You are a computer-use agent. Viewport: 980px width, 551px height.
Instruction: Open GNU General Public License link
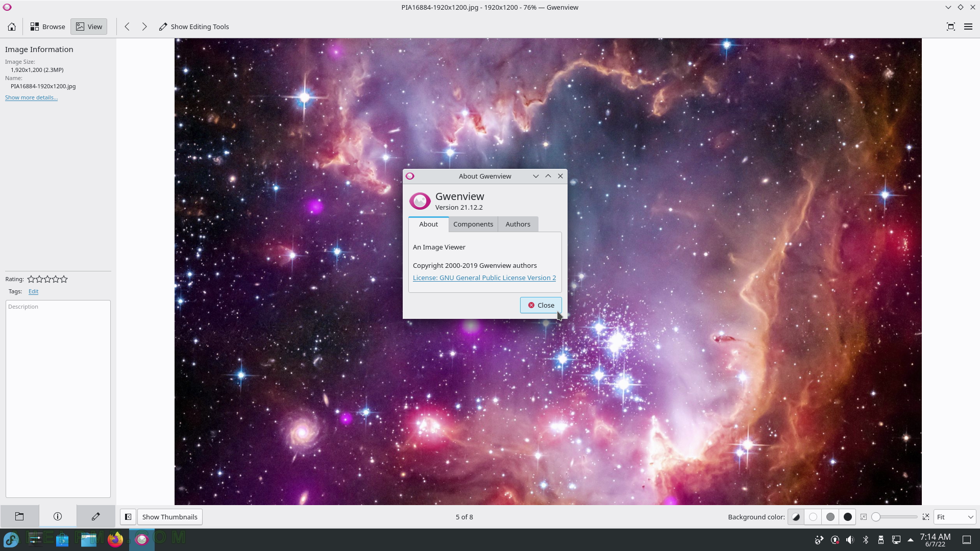click(484, 278)
